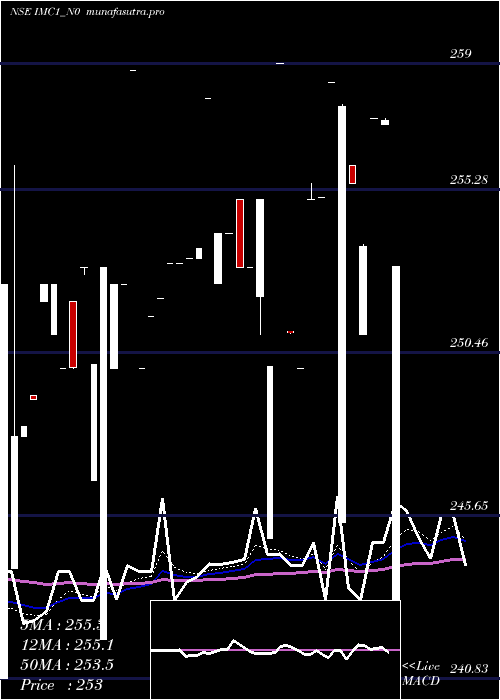Click the 5MA value label
This screenshot has height=700, width=500.
click(62, 625)
